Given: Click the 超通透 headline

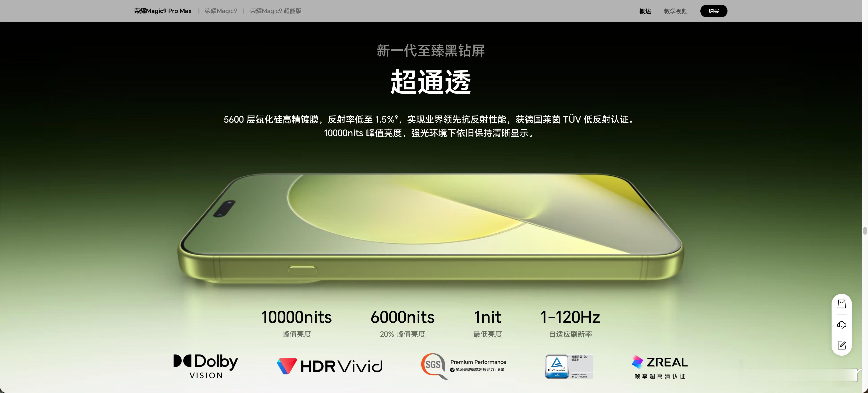Looking at the screenshot, I should (x=431, y=82).
